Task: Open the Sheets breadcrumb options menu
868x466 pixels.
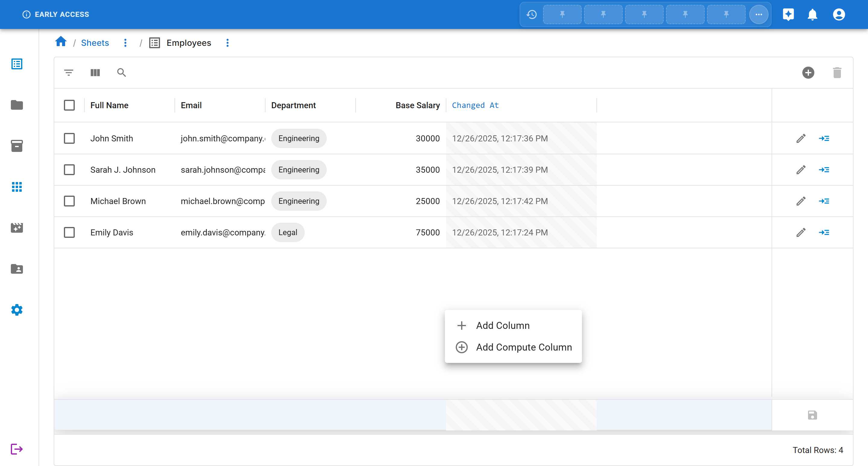Action: click(x=125, y=43)
